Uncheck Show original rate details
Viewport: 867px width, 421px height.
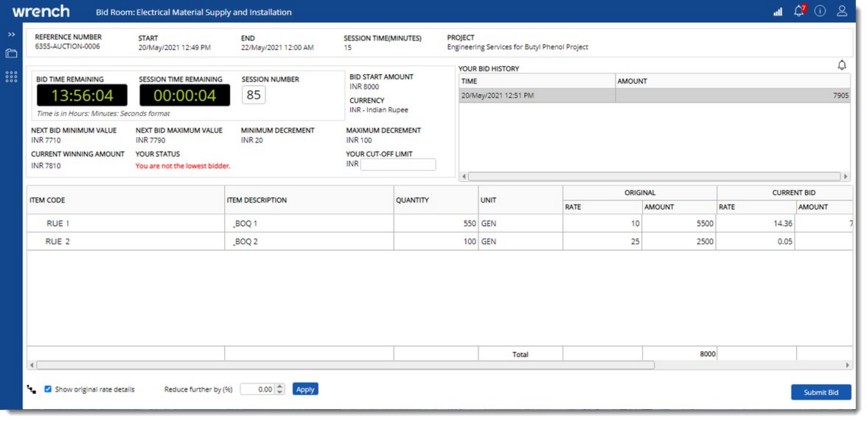48,389
